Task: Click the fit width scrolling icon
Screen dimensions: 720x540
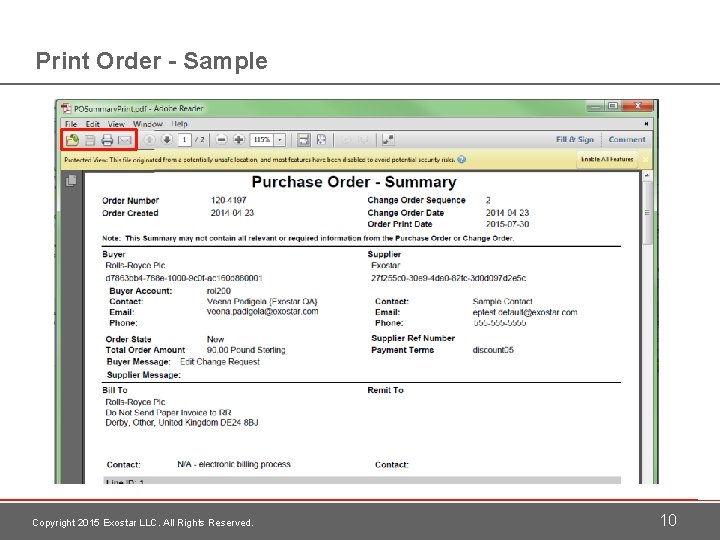Action: (x=304, y=140)
